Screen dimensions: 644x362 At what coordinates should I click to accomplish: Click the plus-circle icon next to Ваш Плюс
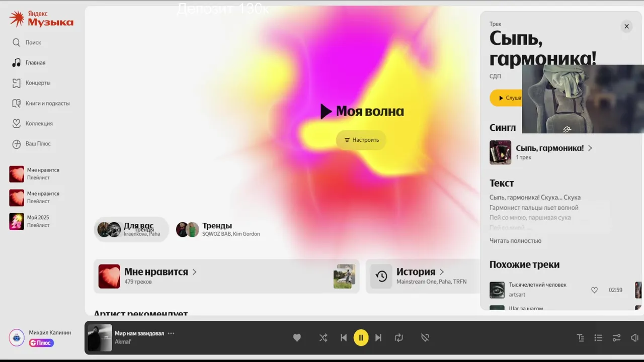coord(17,144)
